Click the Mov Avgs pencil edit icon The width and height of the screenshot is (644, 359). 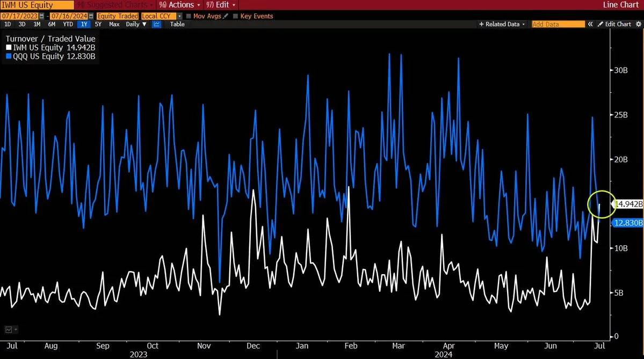click(x=225, y=16)
